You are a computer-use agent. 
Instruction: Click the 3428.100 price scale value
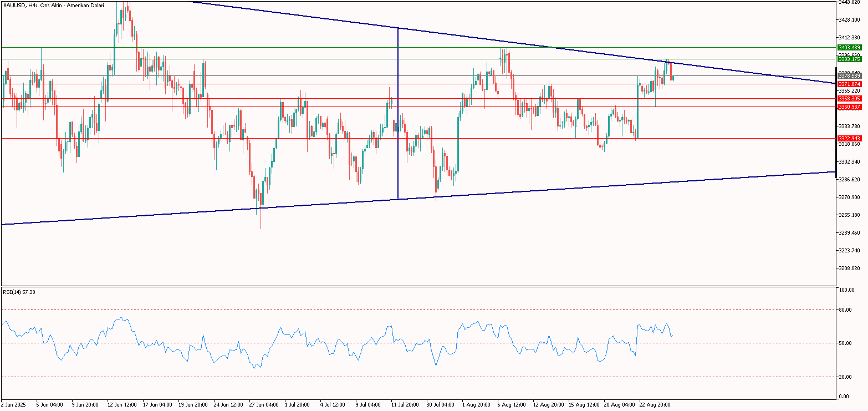point(850,19)
